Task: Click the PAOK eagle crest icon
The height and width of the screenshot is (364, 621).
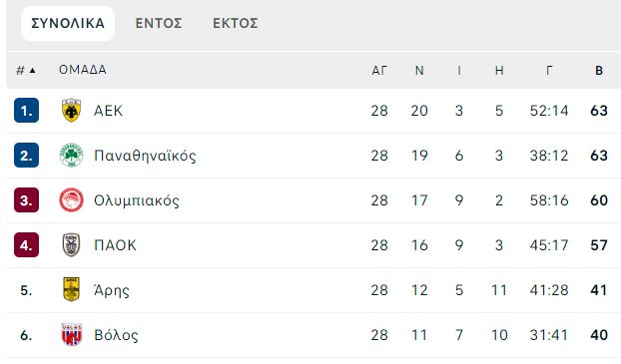Action: click(71, 245)
